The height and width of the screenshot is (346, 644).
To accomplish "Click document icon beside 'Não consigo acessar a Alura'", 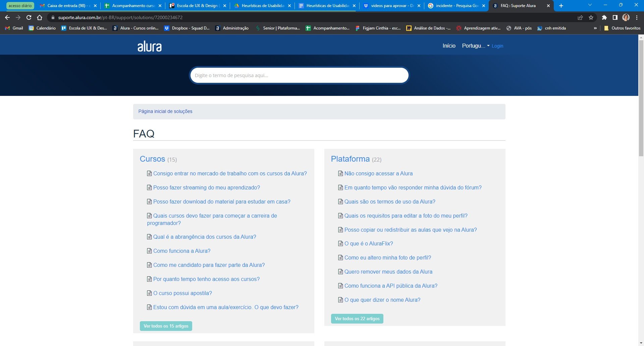I will tap(340, 173).
